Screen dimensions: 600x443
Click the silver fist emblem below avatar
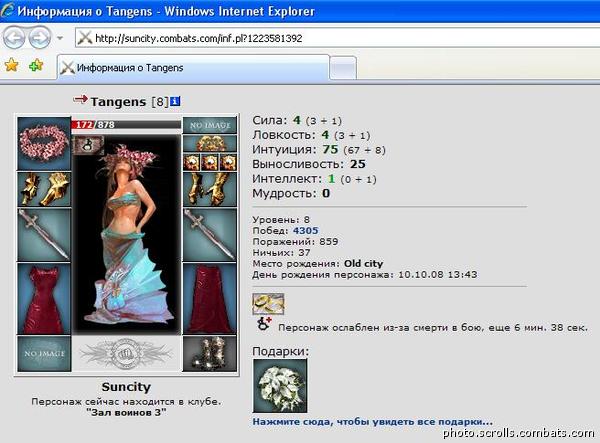[126, 354]
